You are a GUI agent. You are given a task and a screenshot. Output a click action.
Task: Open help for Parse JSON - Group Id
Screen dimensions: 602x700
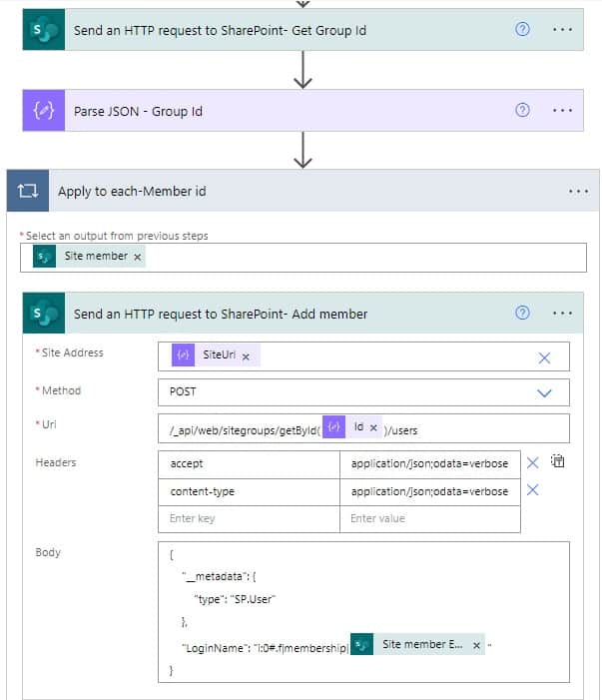coord(522,110)
